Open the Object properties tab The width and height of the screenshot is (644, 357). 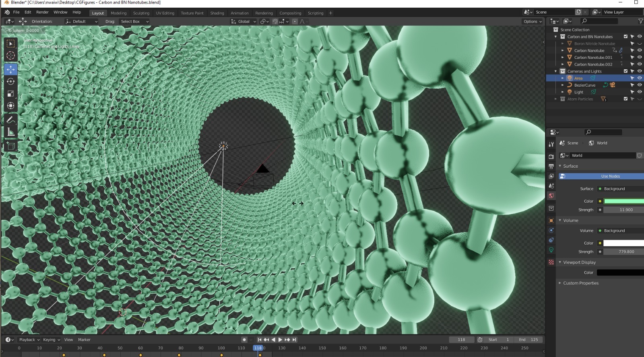click(551, 220)
